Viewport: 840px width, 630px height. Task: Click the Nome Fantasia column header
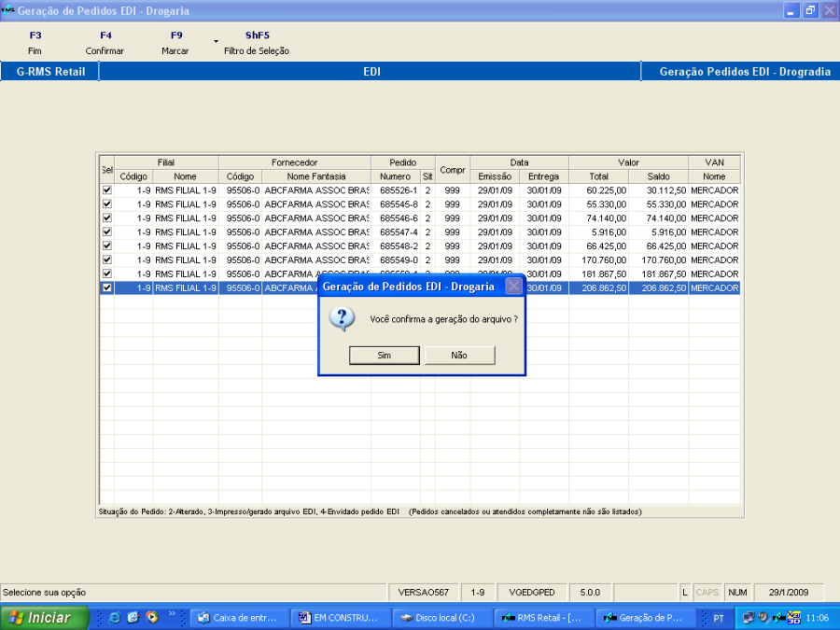(316, 176)
